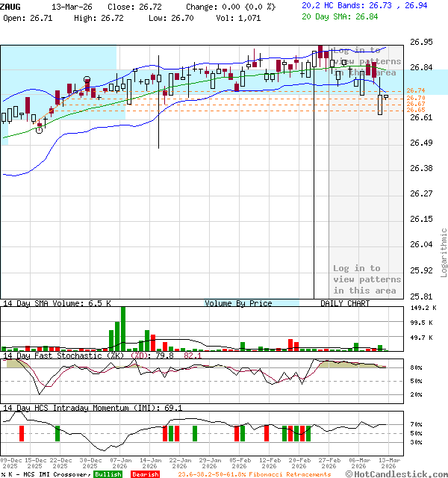Click the upper 'Log in to view patterns' text
Viewport: 448px width, 478px height.
[x=366, y=61]
